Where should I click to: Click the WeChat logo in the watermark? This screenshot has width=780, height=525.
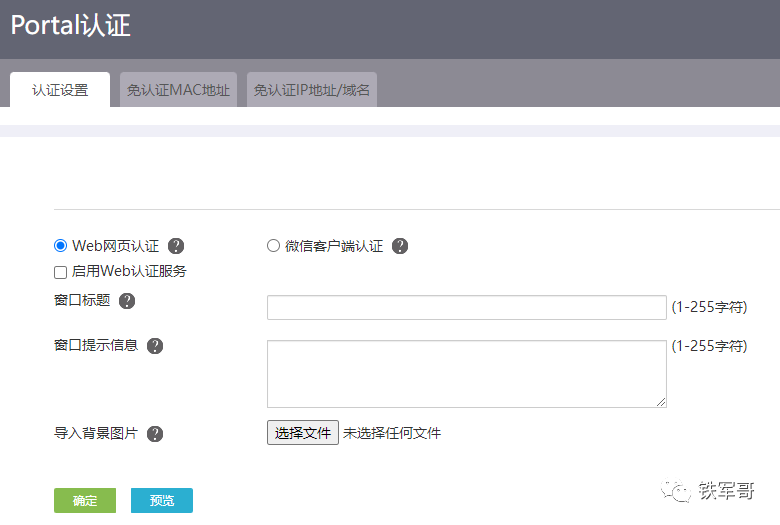[x=681, y=491]
